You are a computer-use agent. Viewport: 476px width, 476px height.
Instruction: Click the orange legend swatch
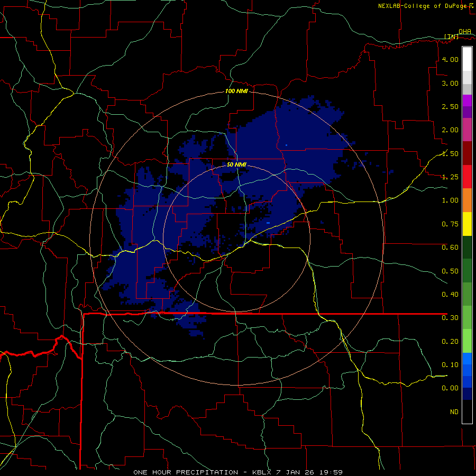[467, 200]
